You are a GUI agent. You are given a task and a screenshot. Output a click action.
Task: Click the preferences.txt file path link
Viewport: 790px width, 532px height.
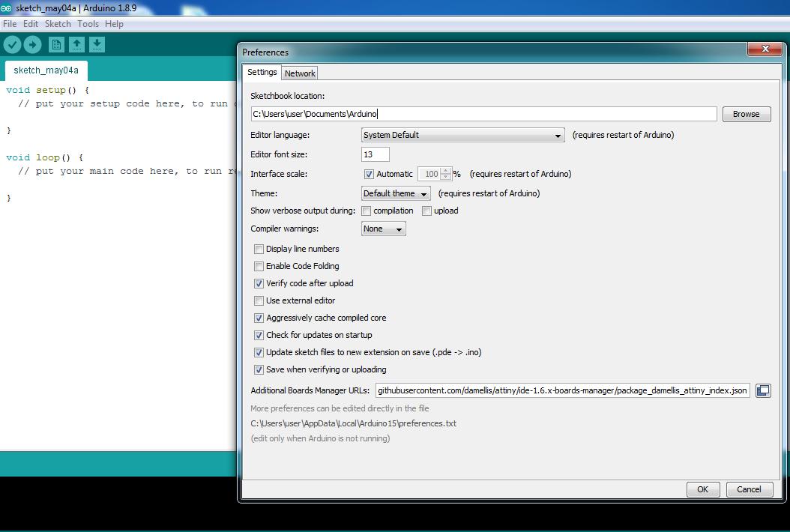point(353,423)
